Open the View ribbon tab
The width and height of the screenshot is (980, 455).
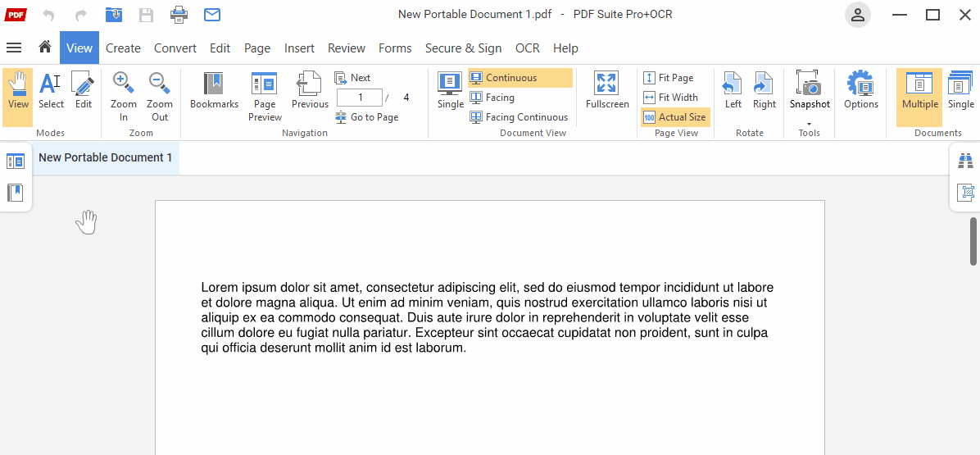coord(79,48)
